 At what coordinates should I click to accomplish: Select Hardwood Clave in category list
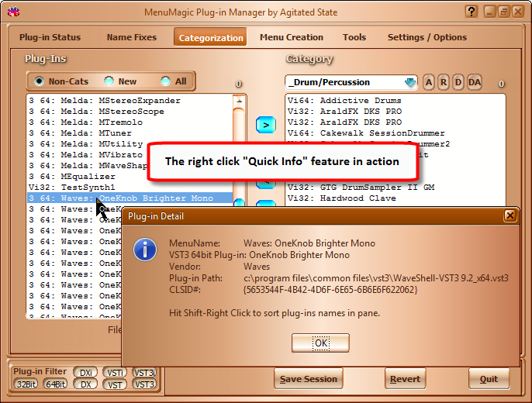point(395,198)
